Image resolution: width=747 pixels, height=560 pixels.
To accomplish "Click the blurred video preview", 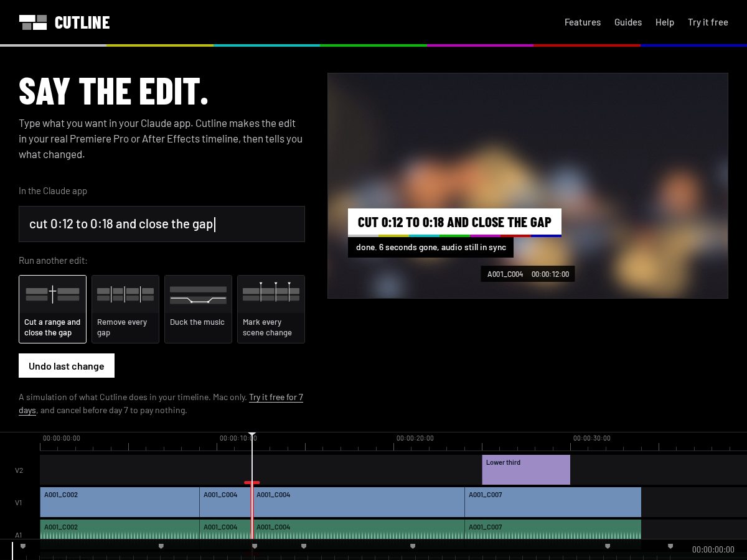I will pos(527,185).
